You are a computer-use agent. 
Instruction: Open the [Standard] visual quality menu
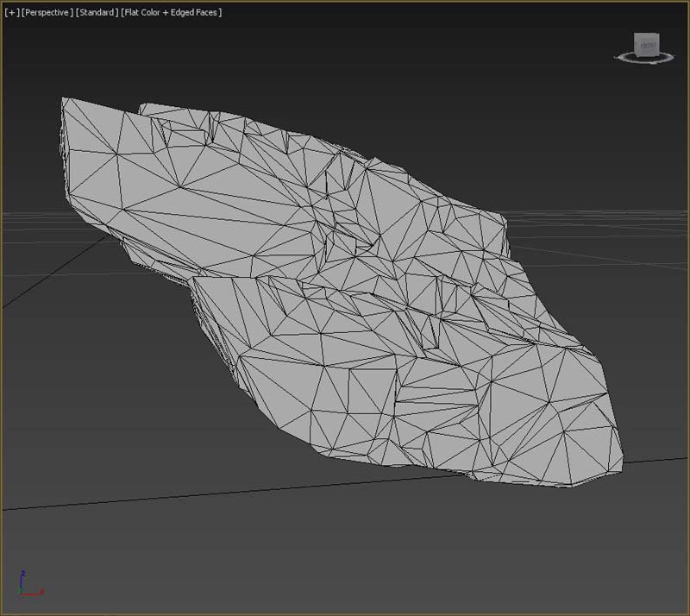pos(97,13)
